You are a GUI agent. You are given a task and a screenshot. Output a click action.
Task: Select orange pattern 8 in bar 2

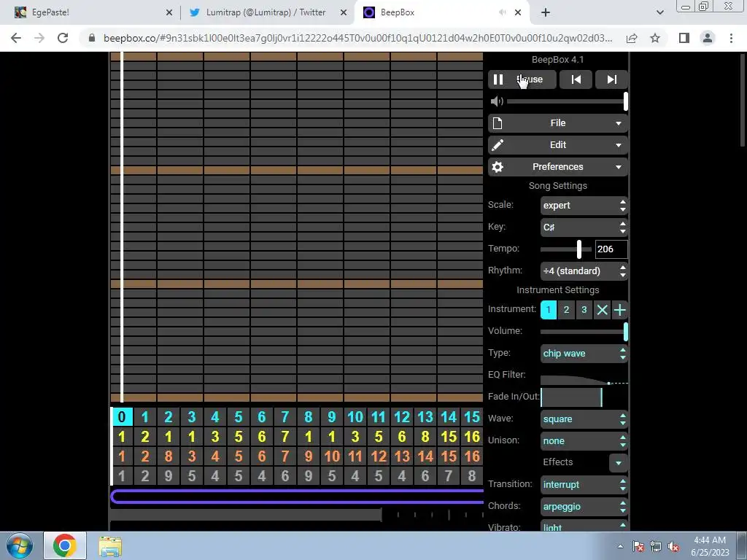tap(169, 456)
